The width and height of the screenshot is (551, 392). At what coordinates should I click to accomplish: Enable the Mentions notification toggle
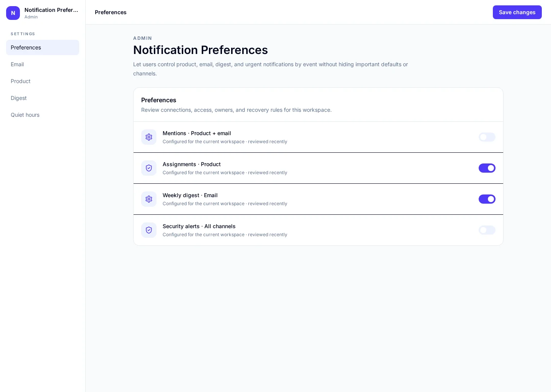487,137
